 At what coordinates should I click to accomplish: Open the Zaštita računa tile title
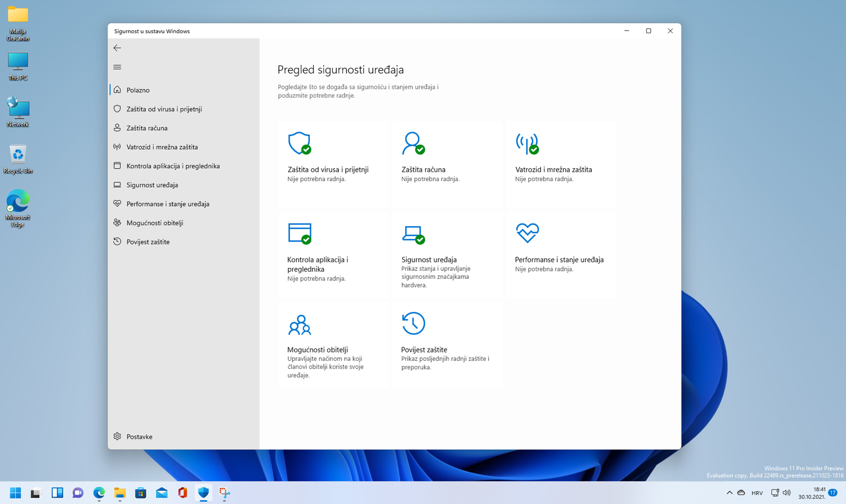click(x=423, y=170)
